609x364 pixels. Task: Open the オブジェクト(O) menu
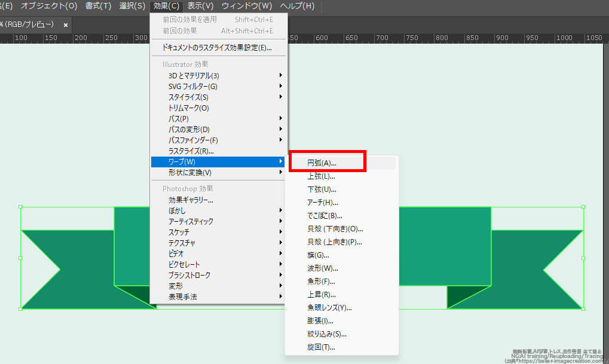49,6
